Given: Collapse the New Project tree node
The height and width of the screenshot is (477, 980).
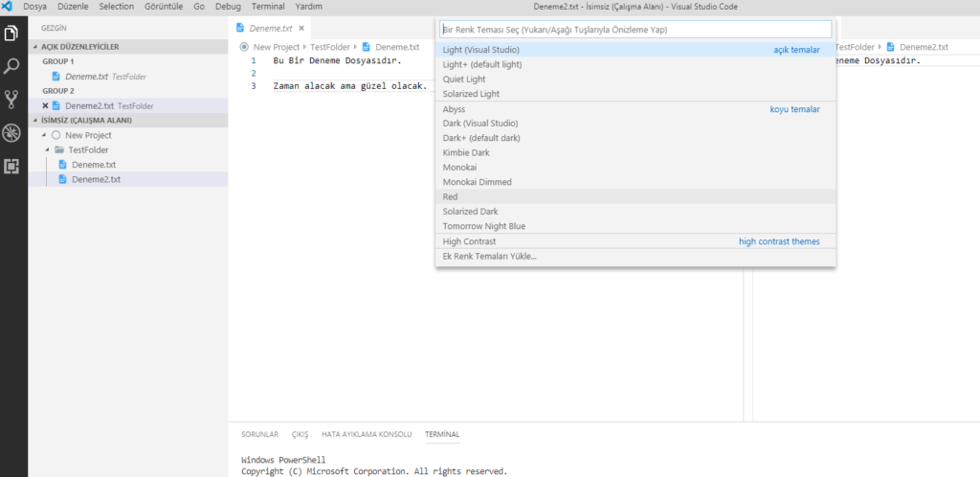Looking at the screenshot, I should click(x=43, y=135).
